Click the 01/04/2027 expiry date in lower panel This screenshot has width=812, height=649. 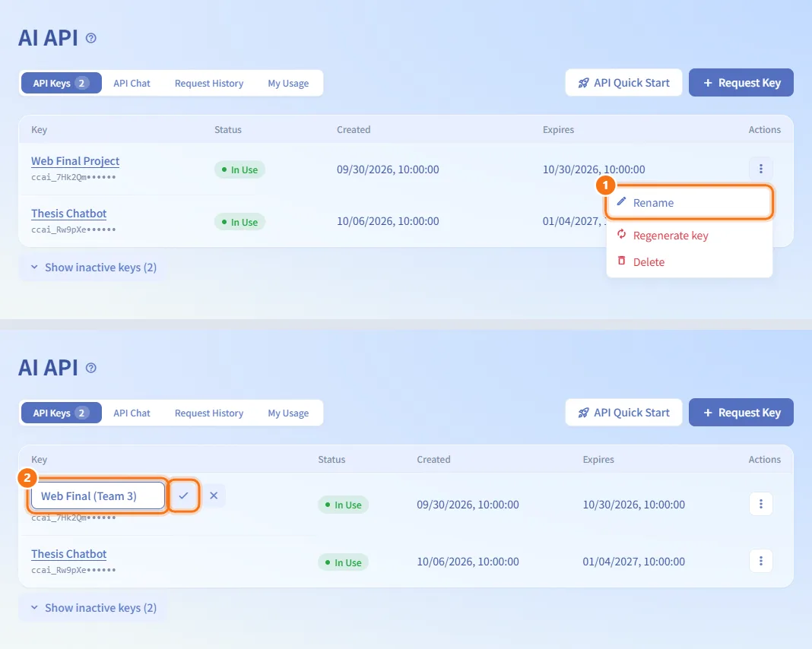click(634, 562)
